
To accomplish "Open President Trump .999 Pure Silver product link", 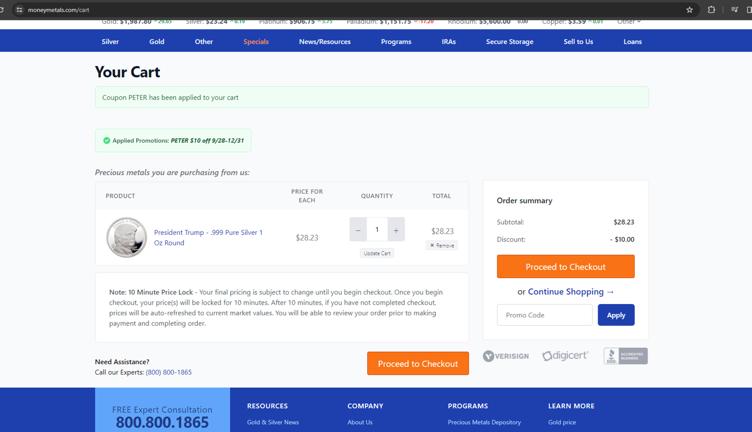I will [208, 237].
